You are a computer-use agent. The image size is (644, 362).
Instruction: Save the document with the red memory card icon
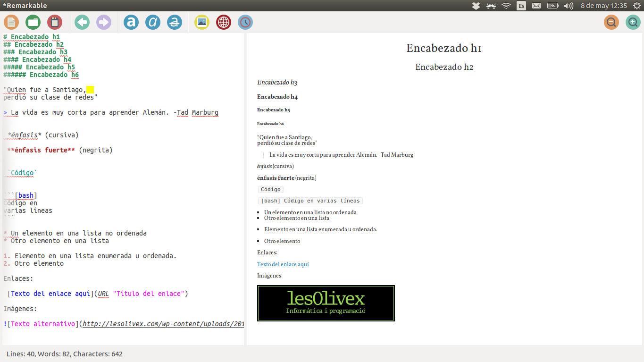55,22
